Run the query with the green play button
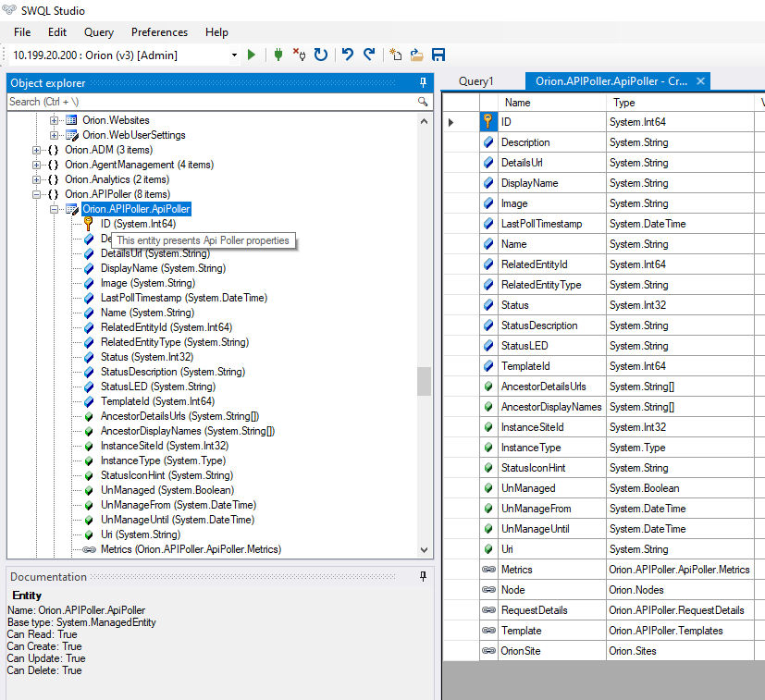 coord(252,55)
